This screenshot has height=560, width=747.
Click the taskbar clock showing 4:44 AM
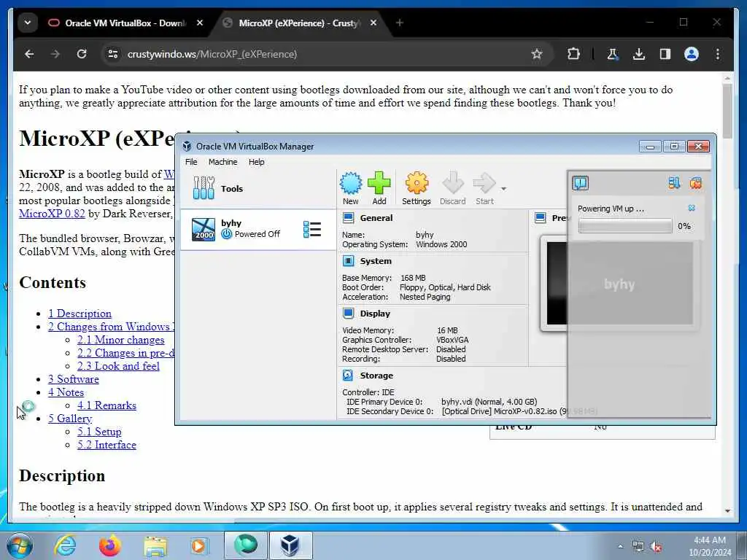[x=709, y=546]
